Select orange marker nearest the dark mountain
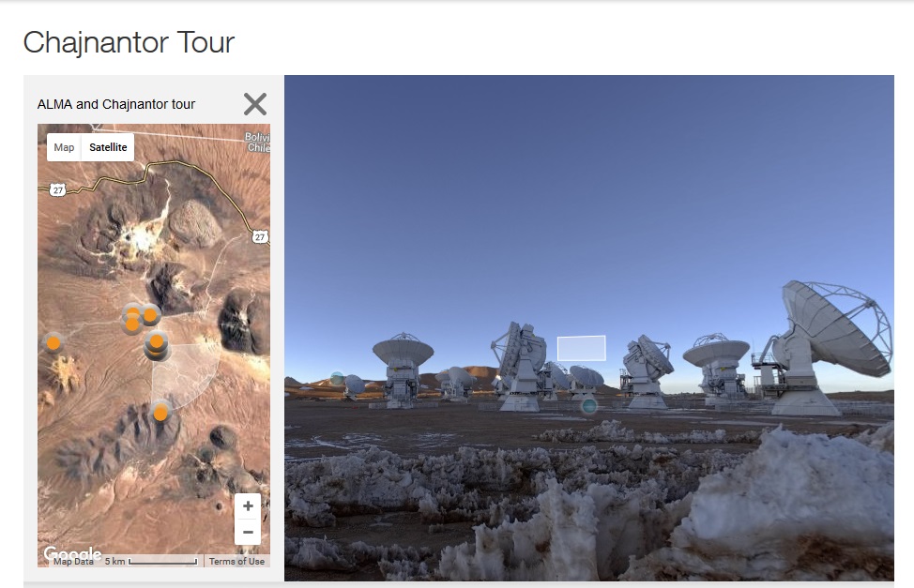The height and width of the screenshot is (588, 914). [x=150, y=315]
